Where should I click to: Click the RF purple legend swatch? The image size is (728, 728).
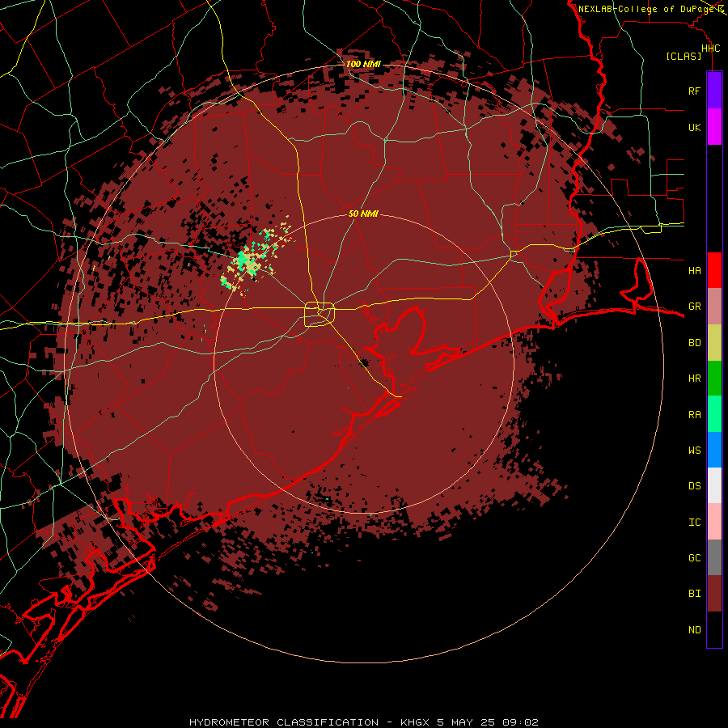(x=714, y=91)
